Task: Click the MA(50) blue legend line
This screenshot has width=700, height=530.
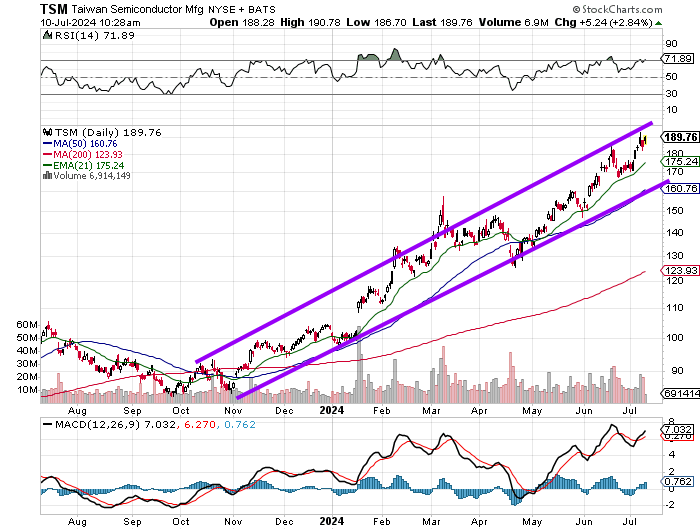Action: [46, 142]
